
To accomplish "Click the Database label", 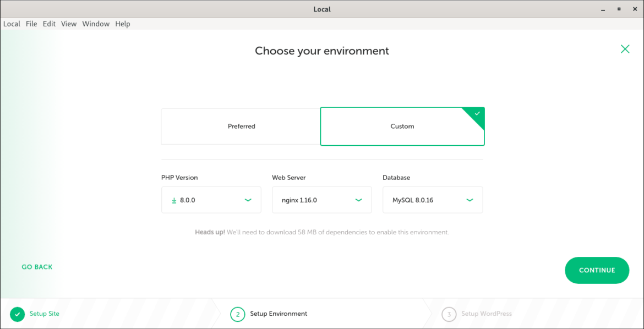I will point(396,178).
